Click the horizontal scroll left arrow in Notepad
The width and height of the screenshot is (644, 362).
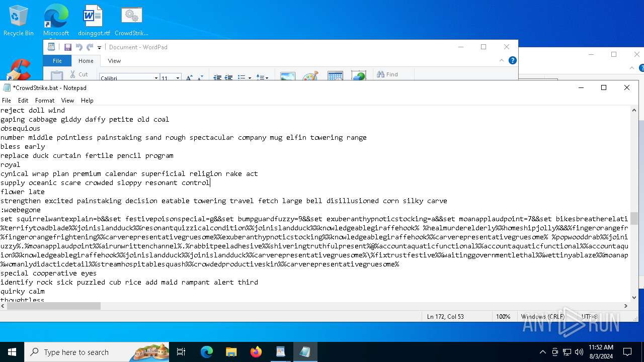[x=4, y=306]
